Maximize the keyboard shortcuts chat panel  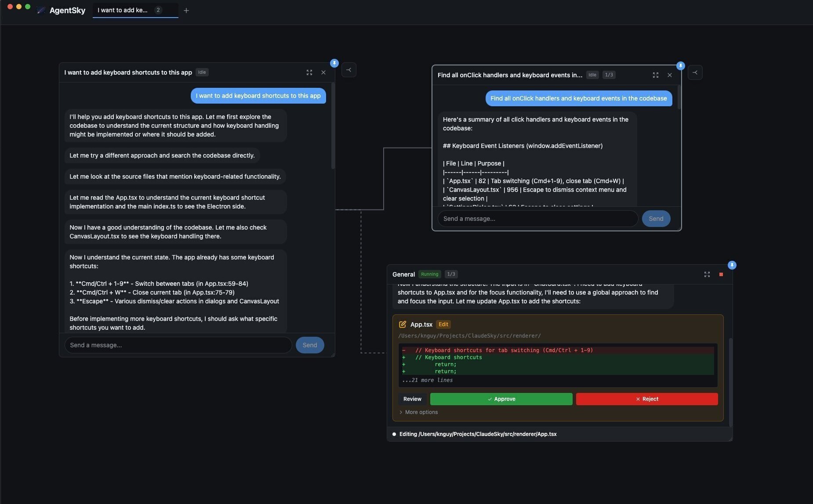[310, 72]
